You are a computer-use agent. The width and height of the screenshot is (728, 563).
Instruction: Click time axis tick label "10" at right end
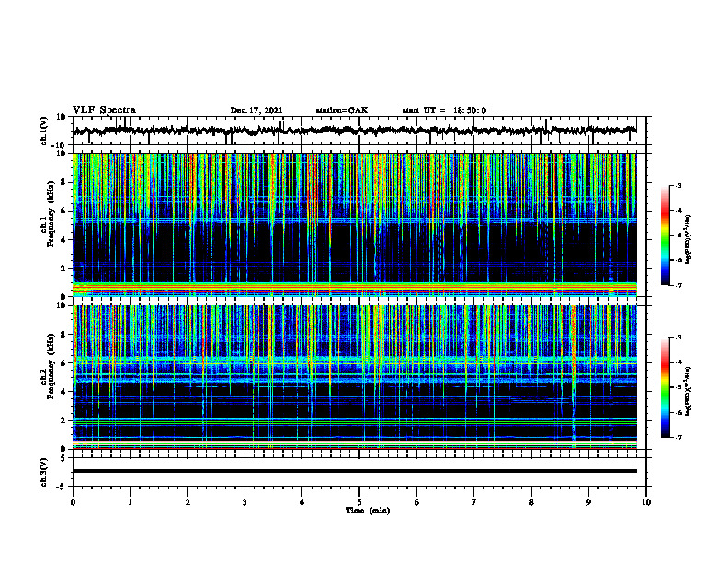646,502
